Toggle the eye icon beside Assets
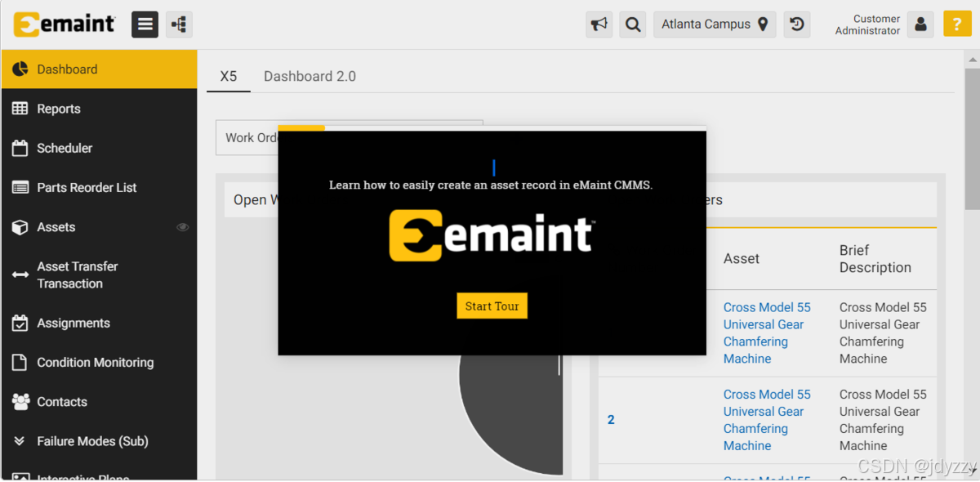The width and height of the screenshot is (980, 482). point(183,227)
